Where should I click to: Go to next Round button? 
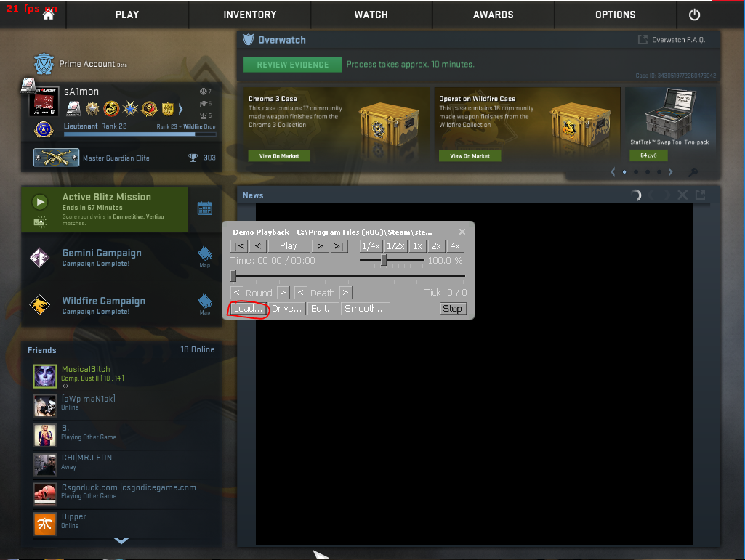pyautogui.click(x=283, y=292)
